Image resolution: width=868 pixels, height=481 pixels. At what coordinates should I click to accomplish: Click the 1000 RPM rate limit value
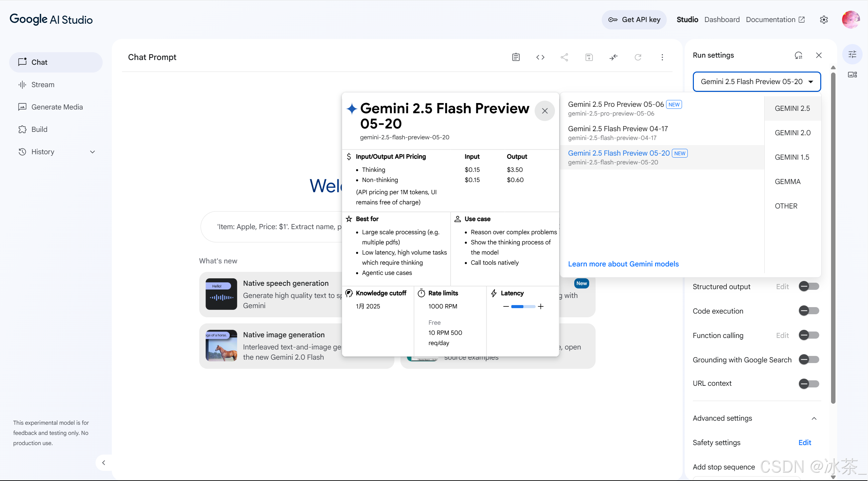(442, 306)
